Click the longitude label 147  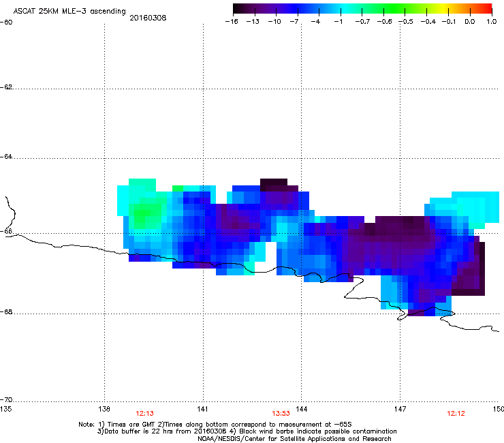click(x=400, y=409)
